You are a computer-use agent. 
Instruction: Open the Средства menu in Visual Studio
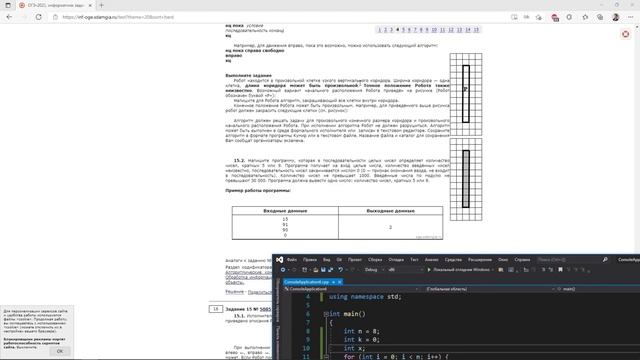tap(453, 260)
